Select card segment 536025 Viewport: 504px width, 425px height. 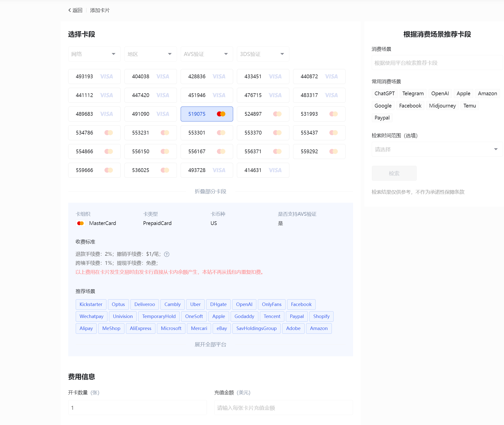[150, 170]
